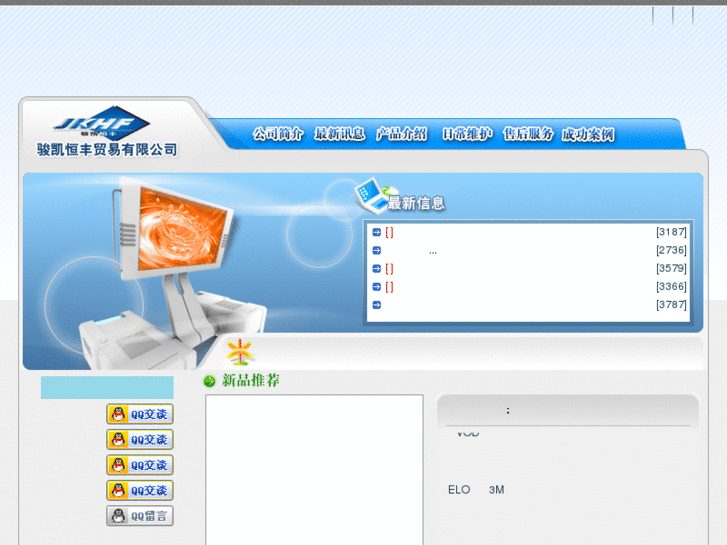Visit the 成功案例 navigation item
Image resolution: width=727 pixels, height=545 pixels.
(588, 135)
